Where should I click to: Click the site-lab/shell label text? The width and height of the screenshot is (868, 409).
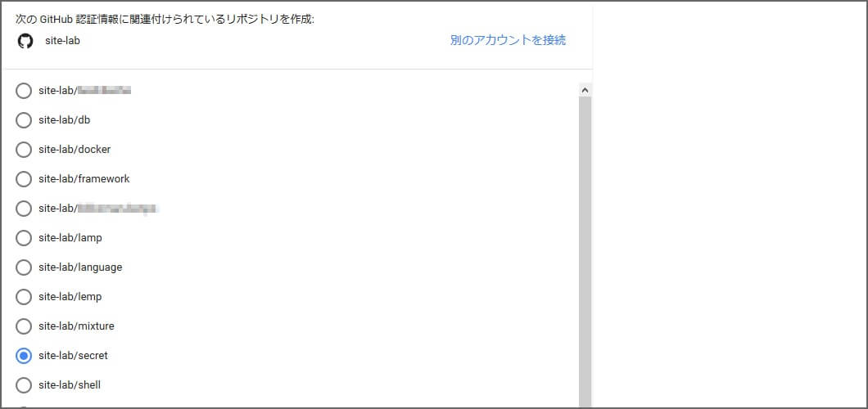pyautogui.click(x=70, y=385)
